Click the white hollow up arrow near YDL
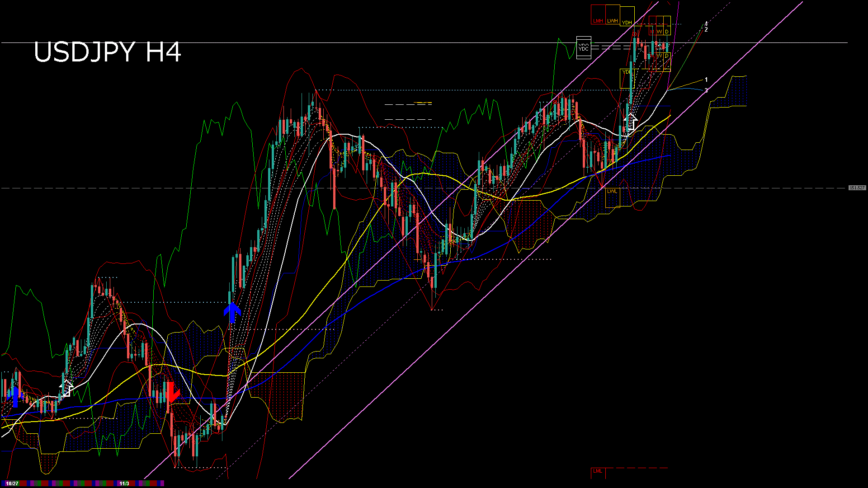868x488 pixels. [x=631, y=122]
